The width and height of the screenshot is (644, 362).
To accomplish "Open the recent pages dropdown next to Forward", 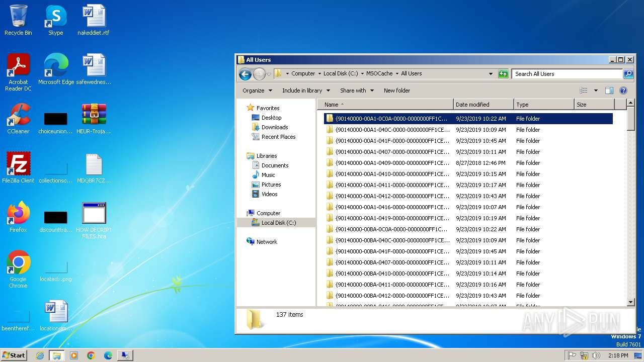I will point(269,74).
